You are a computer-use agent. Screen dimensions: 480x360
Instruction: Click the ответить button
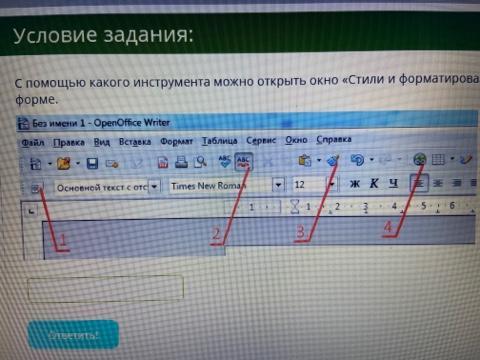click(73, 335)
